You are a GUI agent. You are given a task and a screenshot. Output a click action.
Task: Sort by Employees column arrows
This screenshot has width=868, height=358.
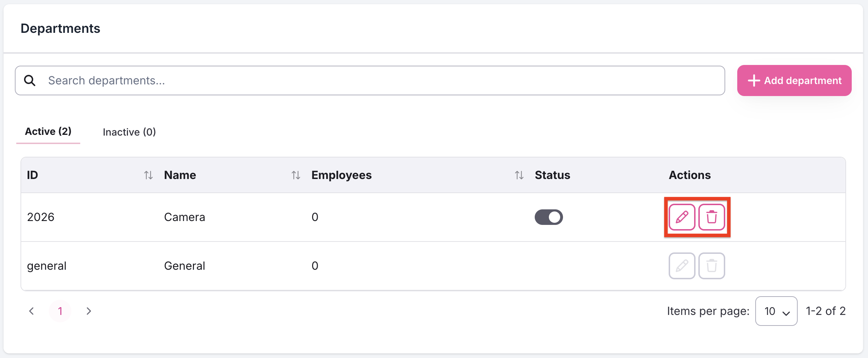tap(519, 175)
